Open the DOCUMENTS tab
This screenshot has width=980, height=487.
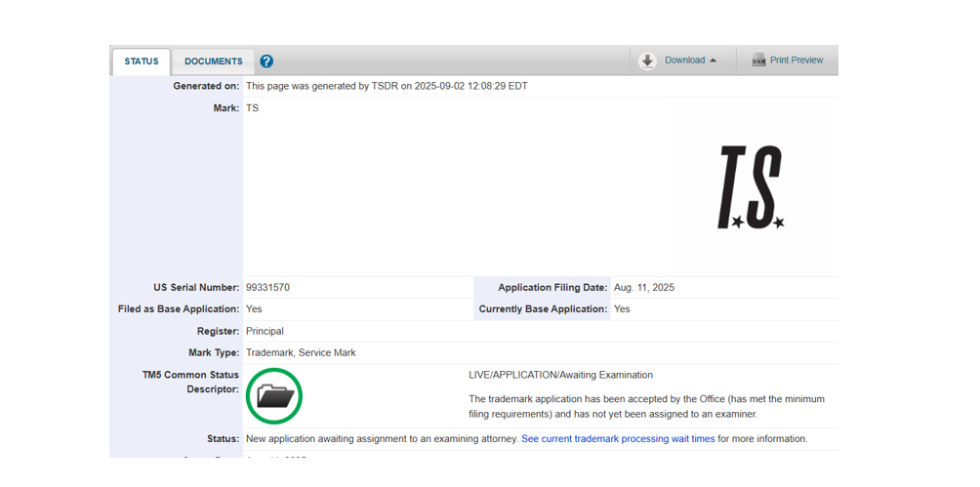click(x=213, y=61)
